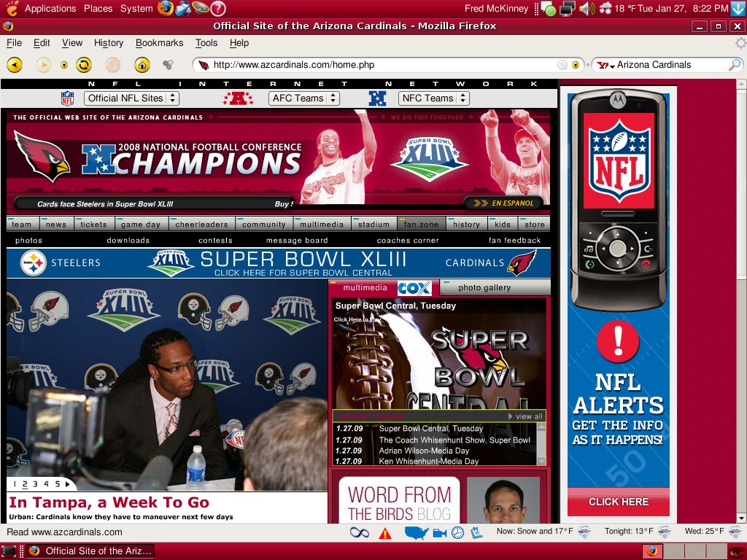Select the tickets navigation tab
The width and height of the screenshot is (747, 560).
coord(94,225)
